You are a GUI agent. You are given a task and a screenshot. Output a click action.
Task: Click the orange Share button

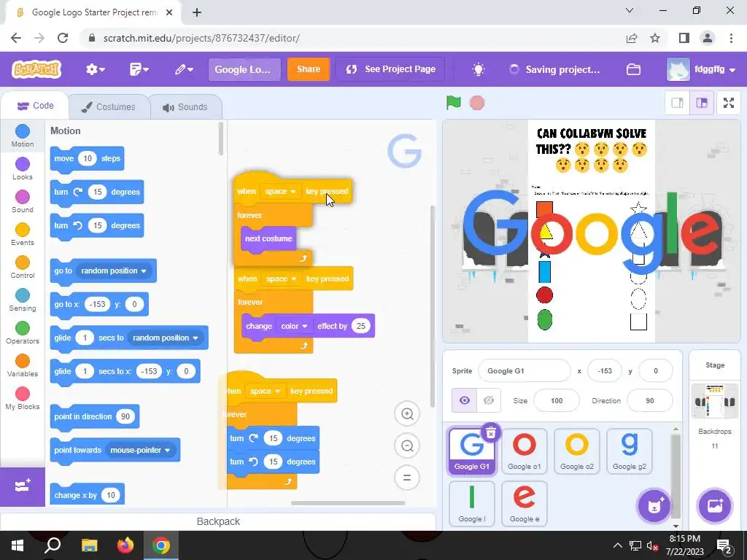pyautogui.click(x=309, y=69)
